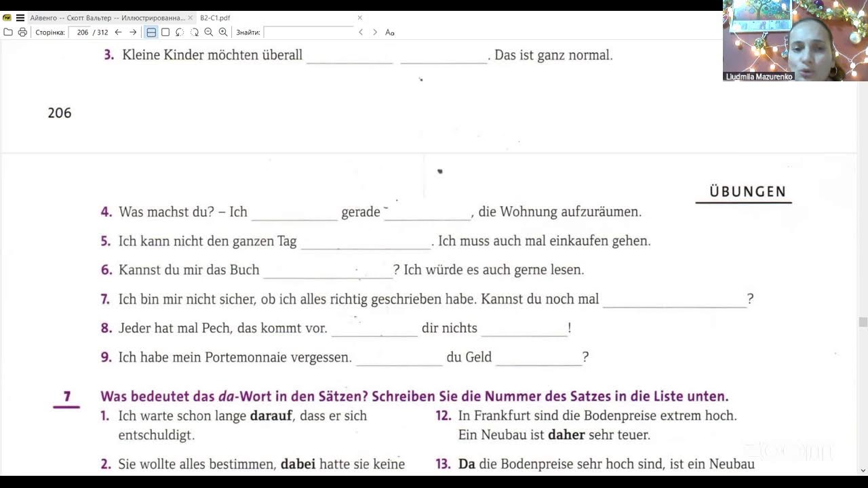The width and height of the screenshot is (868, 488).
Task: Click the zoom out magnifier icon
Action: (x=209, y=32)
